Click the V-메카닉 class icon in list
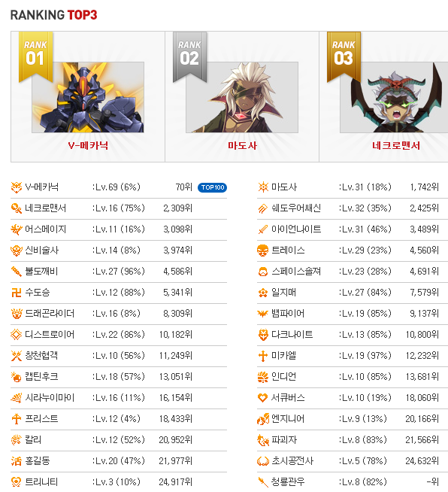The width and height of the screenshot is (448, 492). 17,187
